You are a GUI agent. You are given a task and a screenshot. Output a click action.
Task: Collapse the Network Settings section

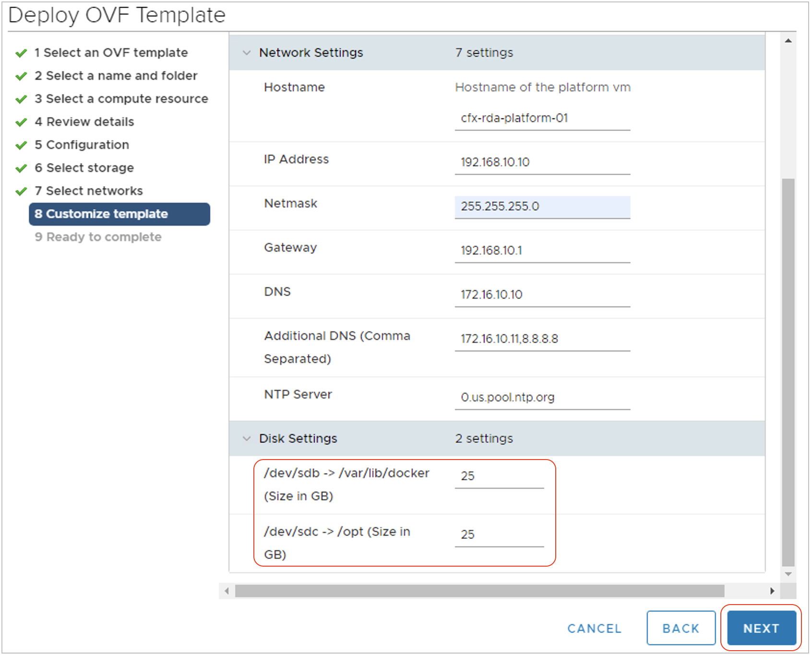click(247, 53)
